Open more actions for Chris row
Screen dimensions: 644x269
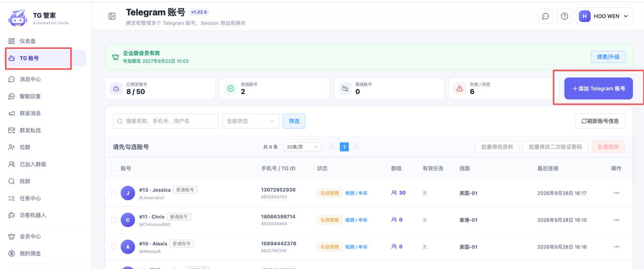[616, 220]
